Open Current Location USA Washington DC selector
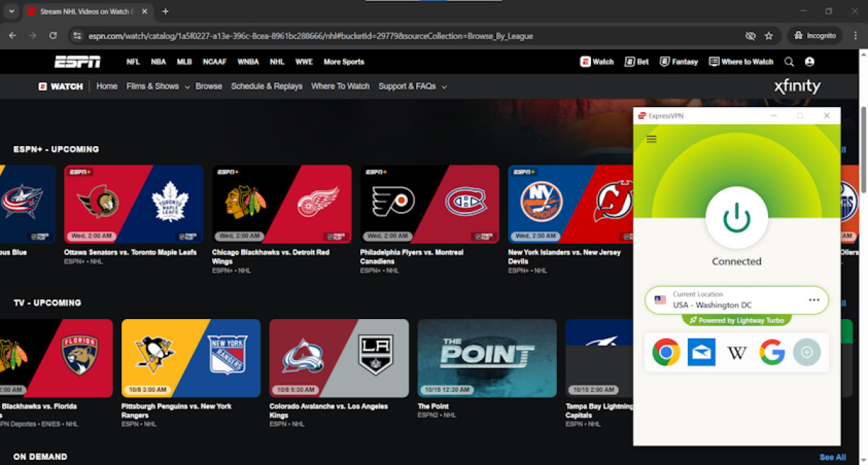The width and height of the screenshot is (868, 465). [736, 300]
